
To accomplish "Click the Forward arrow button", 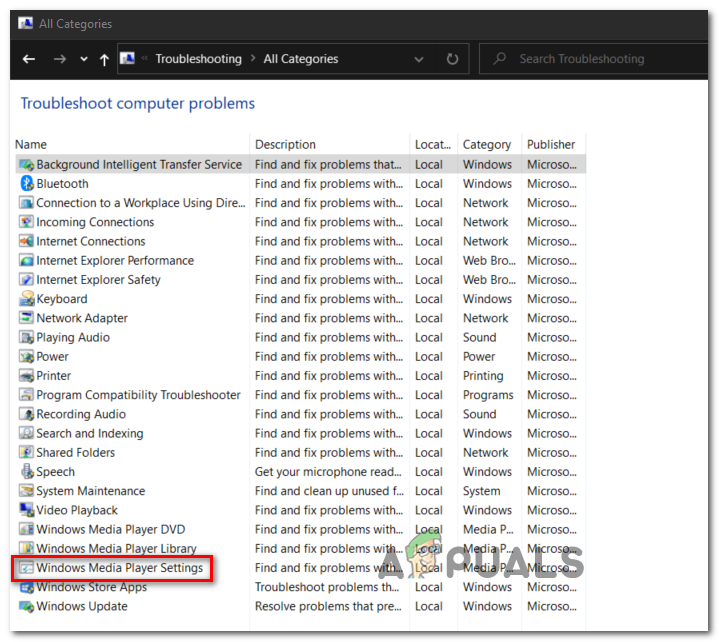I will (x=60, y=59).
